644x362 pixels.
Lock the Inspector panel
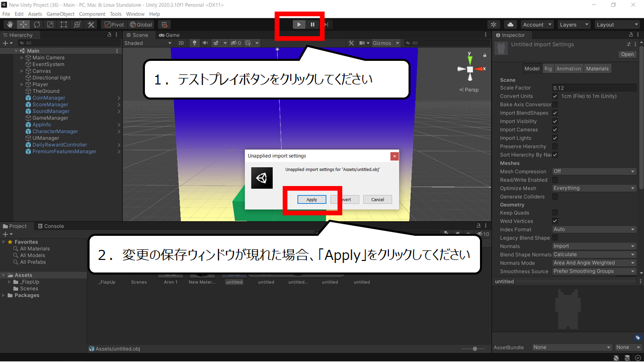[x=630, y=35]
